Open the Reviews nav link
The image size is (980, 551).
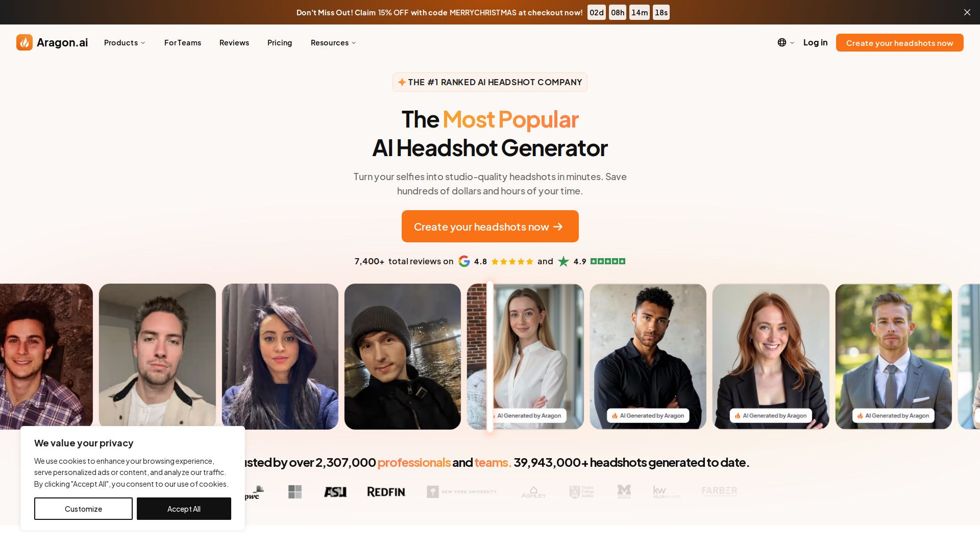coord(234,43)
